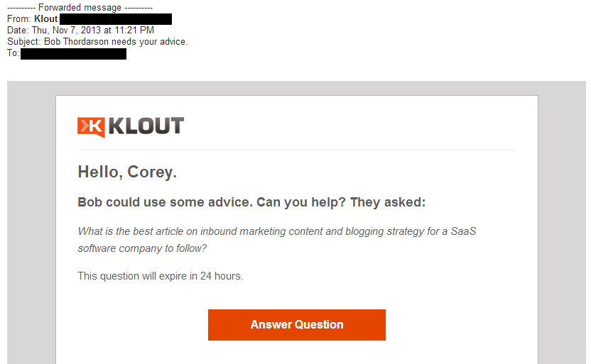Click the date "Thu, Nov 7, 2013"
This screenshot has width=591, height=364.
click(x=72, y=31)
